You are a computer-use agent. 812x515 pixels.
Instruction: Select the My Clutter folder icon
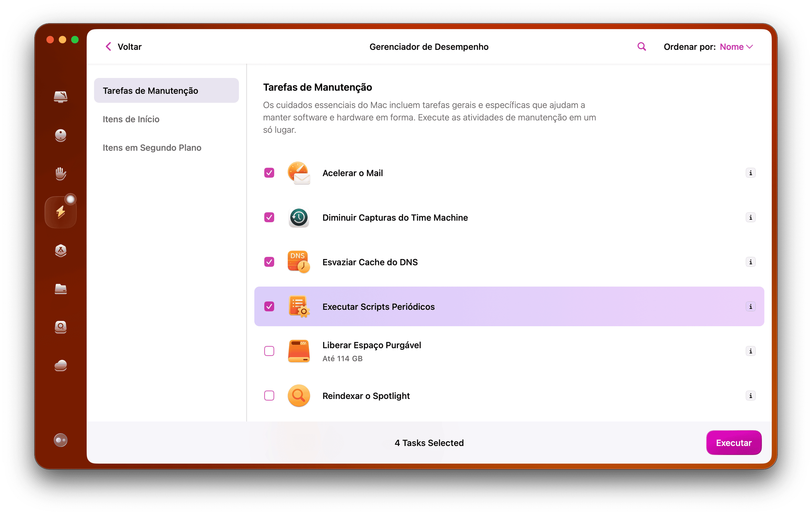61,289
